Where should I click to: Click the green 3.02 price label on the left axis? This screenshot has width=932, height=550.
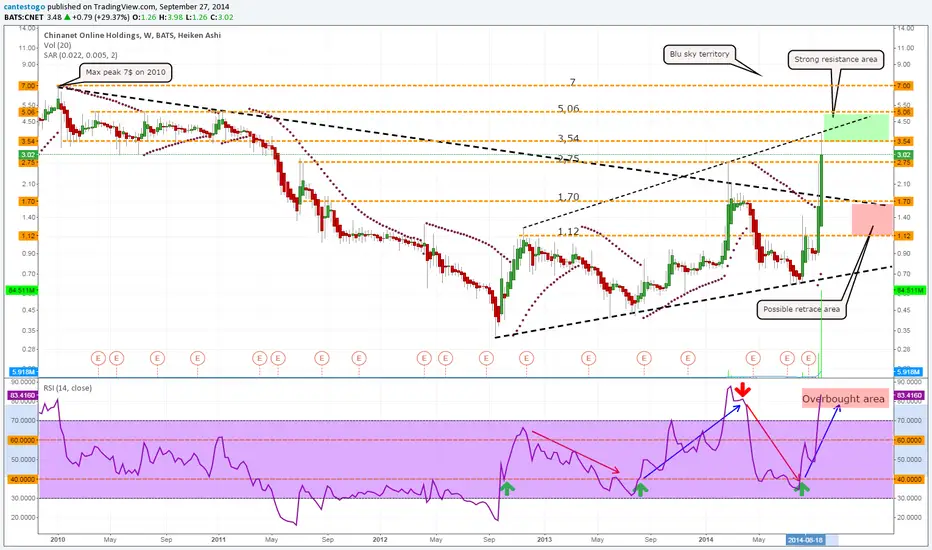pyautogui.click(x=29, y=155)
